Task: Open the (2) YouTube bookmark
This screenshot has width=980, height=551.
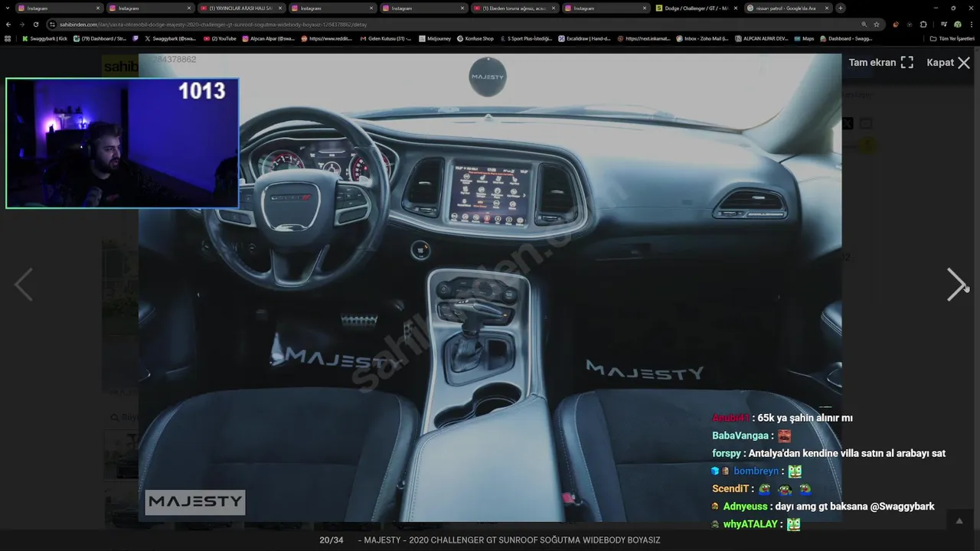Action: click(220, 38)
